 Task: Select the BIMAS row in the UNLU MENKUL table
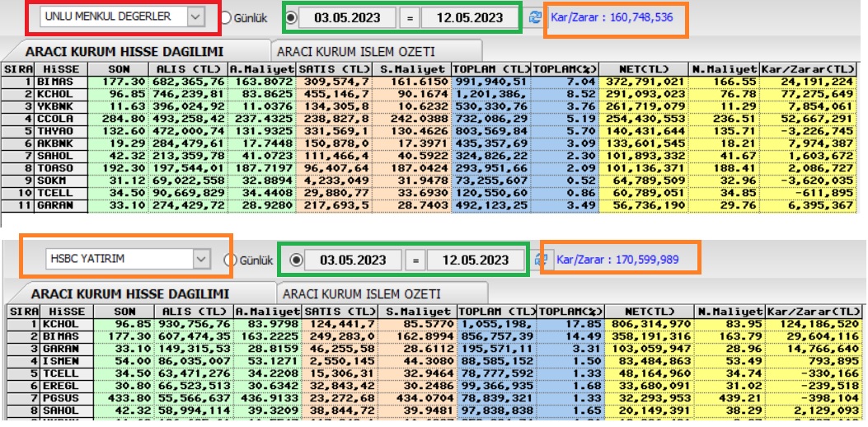(x=429, y=82)
